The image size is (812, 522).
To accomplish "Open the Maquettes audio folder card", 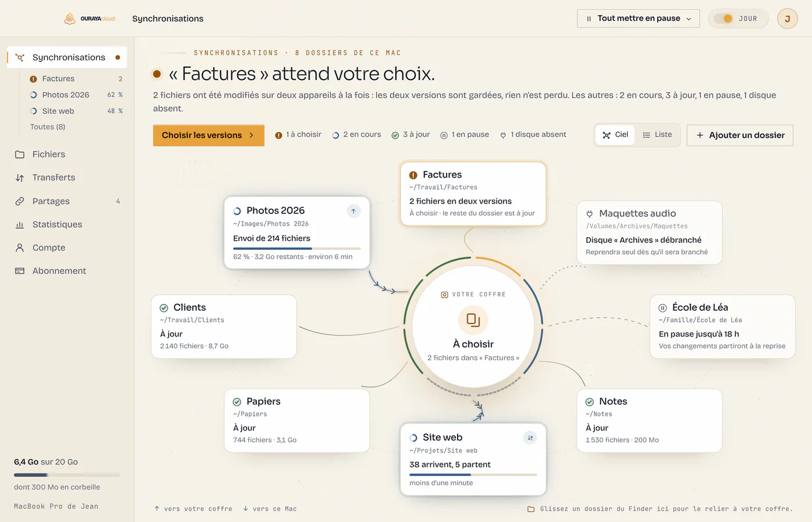I will [x=650, y=233].
